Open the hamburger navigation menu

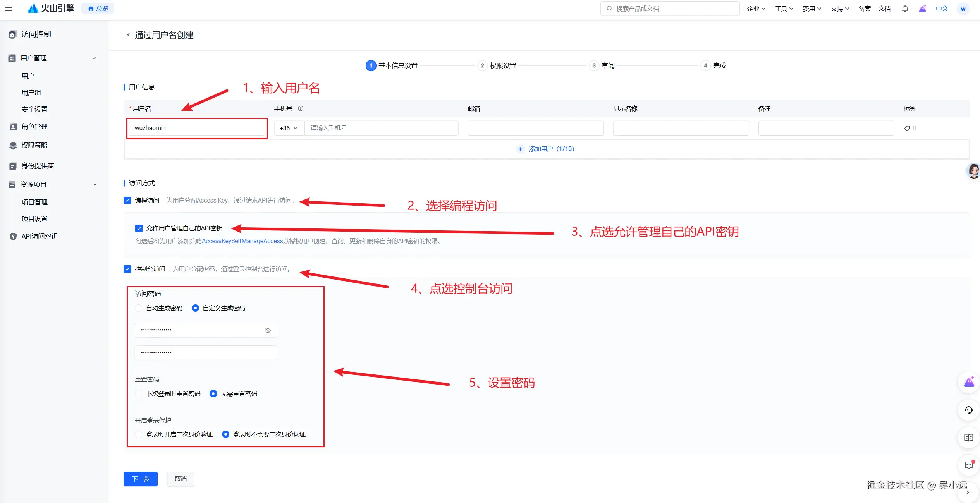pos(9,8)
